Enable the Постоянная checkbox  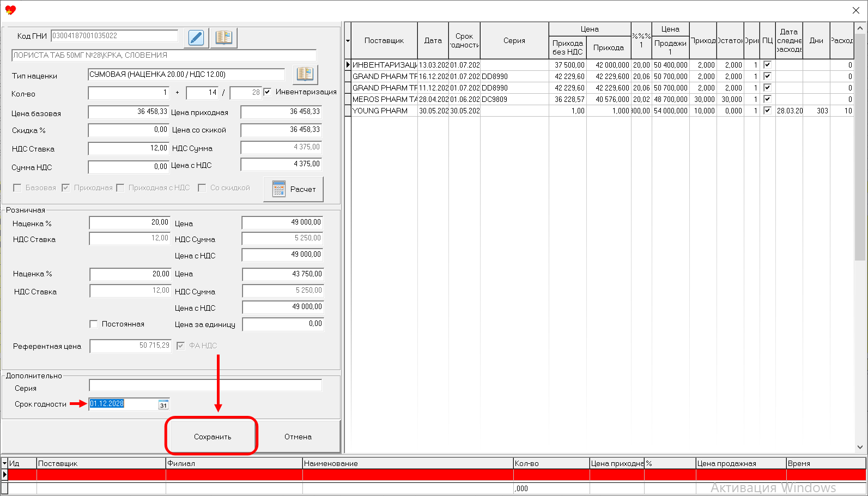93,324
